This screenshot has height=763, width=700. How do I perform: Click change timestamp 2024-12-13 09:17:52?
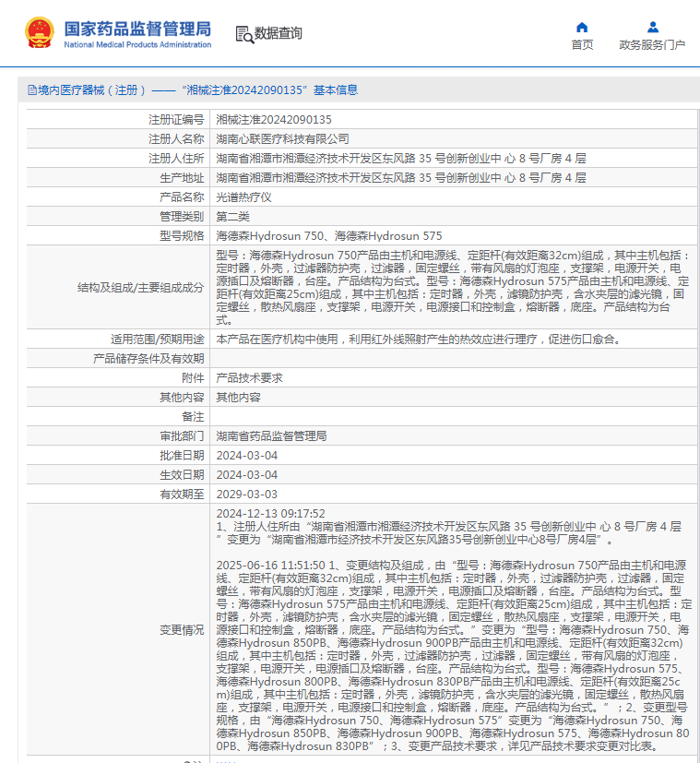tap(270, 514)
